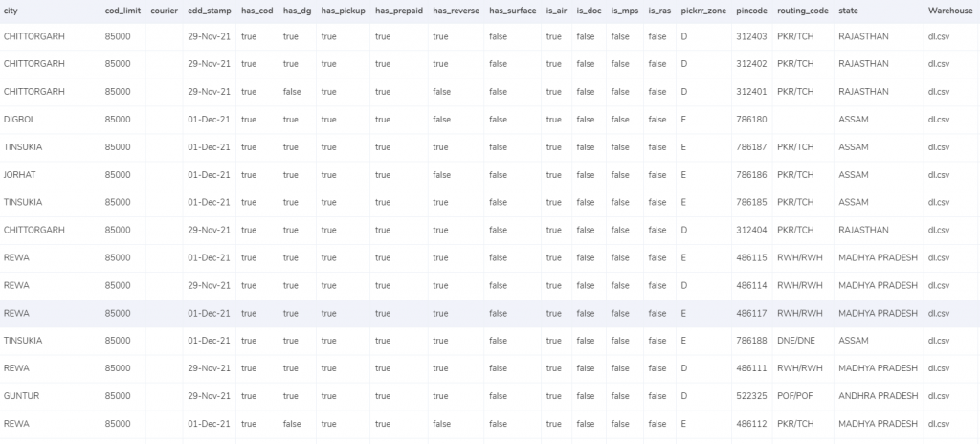
Task: Click the 'state' column header
Action: (x=848, y=10)
